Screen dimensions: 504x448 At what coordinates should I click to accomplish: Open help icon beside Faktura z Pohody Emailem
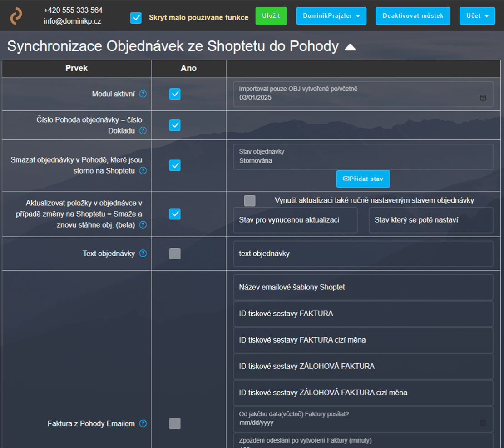pos(143,423)
